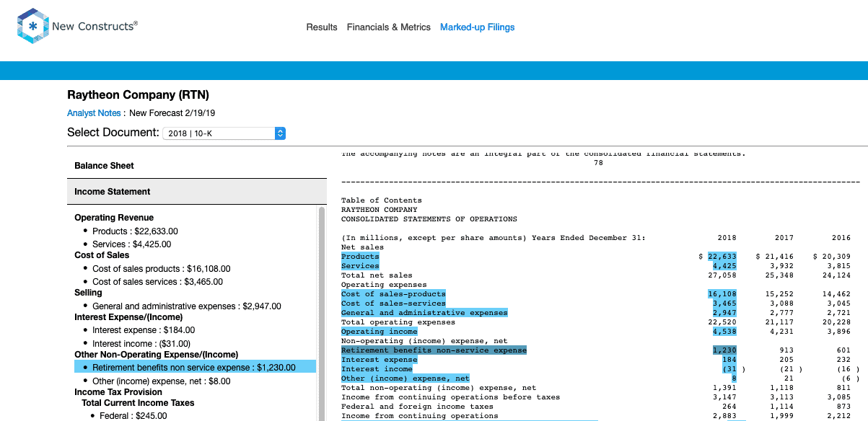Select Products : $22,633.00 in sidebar

pyautogui.click(x=135, y=231)
